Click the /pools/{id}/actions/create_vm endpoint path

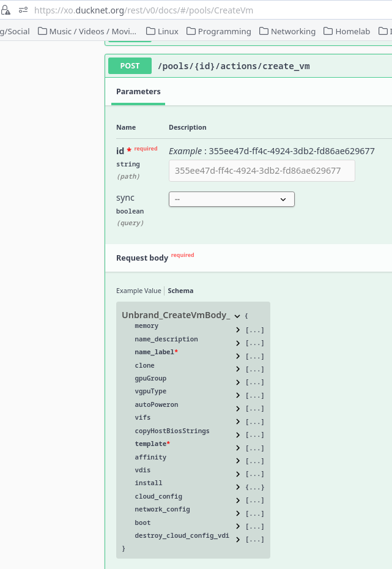tap(234, 66)
